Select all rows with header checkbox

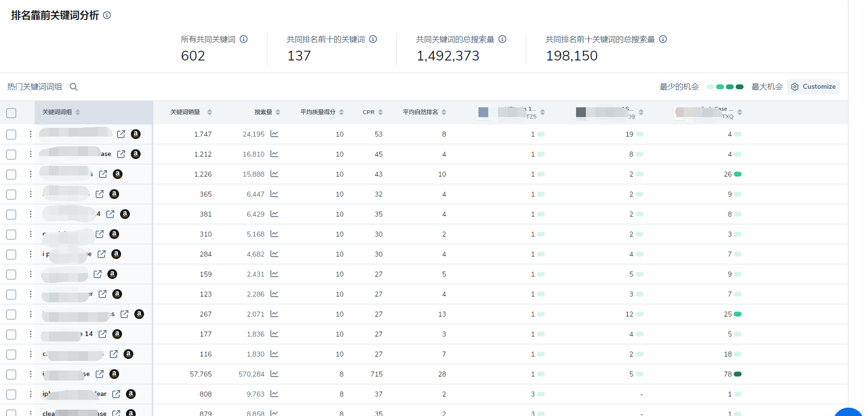[x=11, y=113]
